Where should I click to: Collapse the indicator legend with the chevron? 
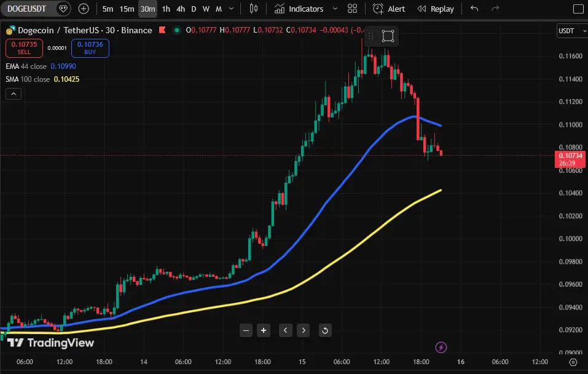pos(14,94)
